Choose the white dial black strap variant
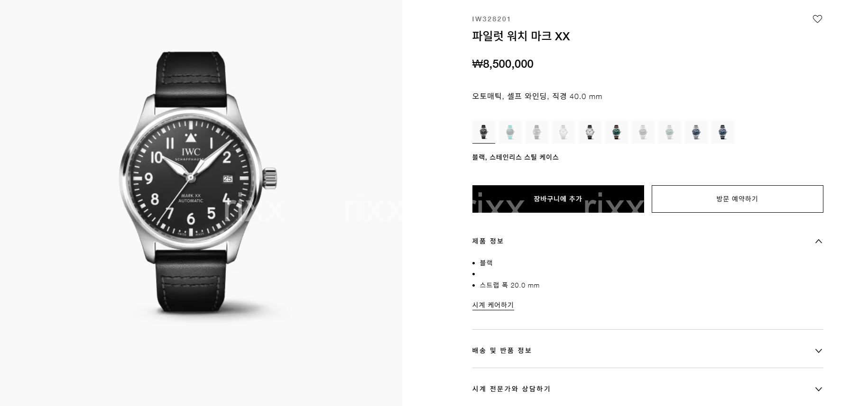 590,132
